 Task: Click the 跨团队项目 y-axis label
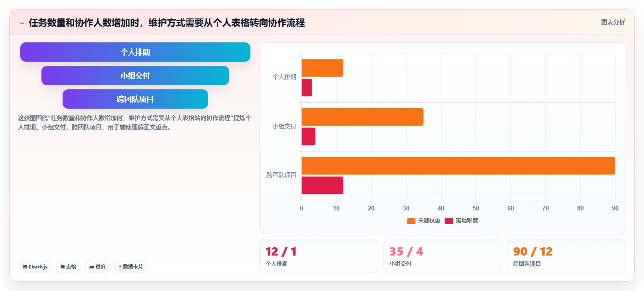(282, 175)
